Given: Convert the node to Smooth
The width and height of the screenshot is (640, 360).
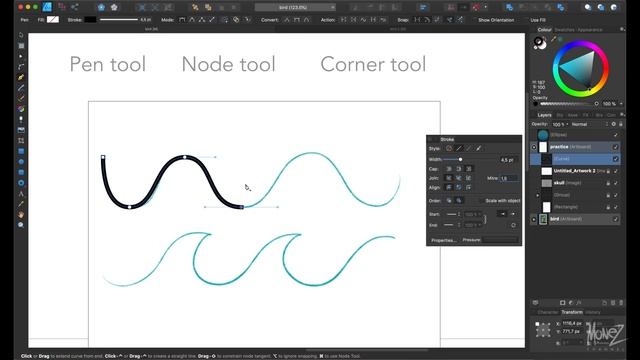Looking at the screenshot, I should click(297, 20).
